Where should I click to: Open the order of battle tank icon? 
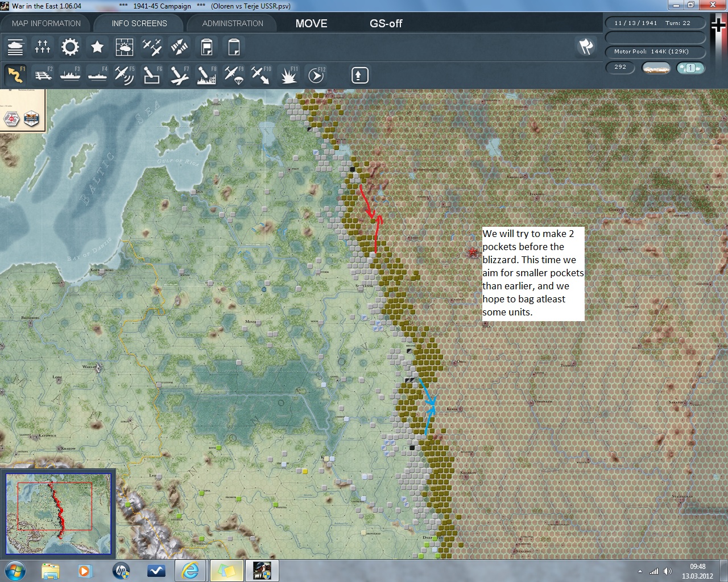click(15, 47)
